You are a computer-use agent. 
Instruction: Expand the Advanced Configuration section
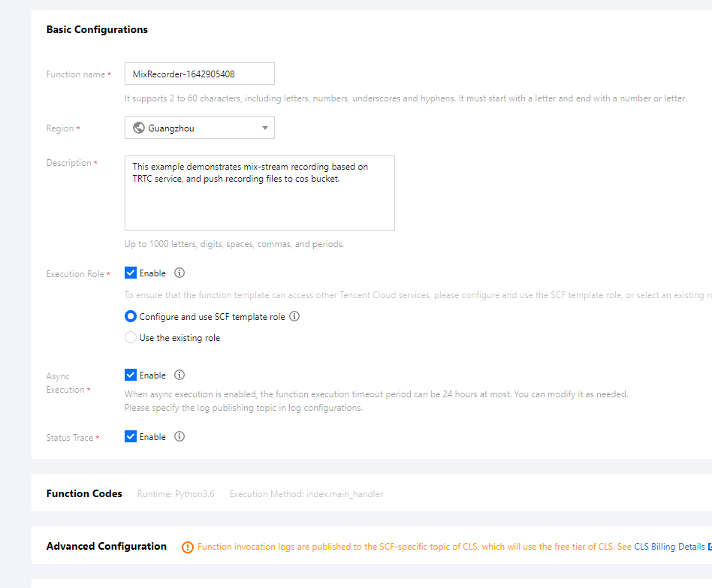click(x=107, y=547)
